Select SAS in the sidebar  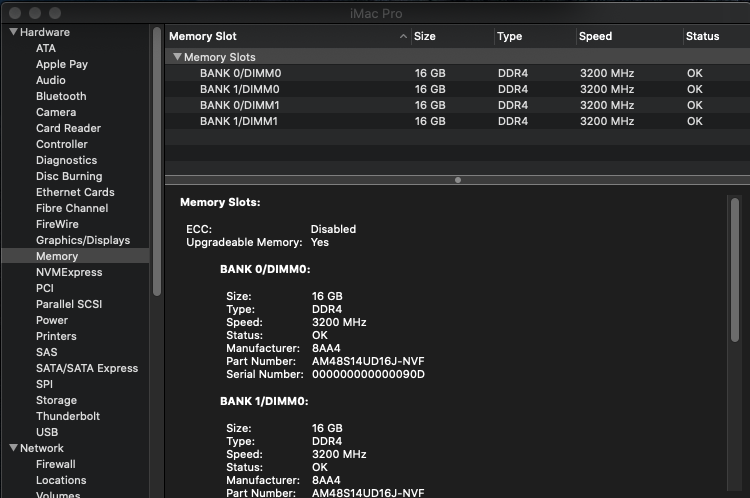tap(46, 352)
